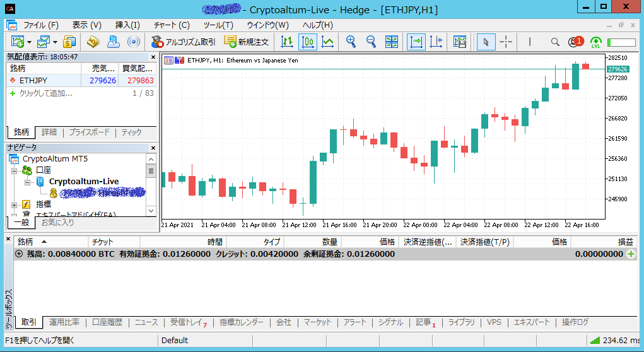Open account icon with red notification badge
Screen dimensions: 644x352
(575, 42)
